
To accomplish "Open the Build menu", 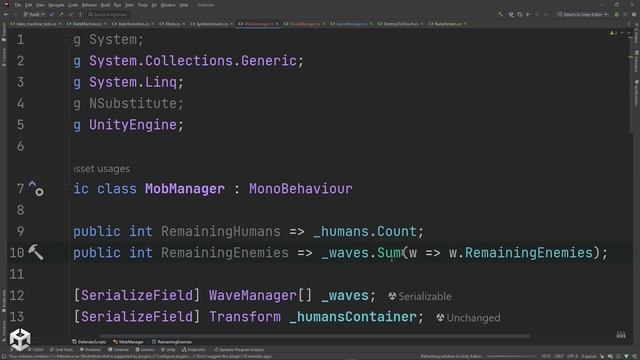I will click(105, 5).
